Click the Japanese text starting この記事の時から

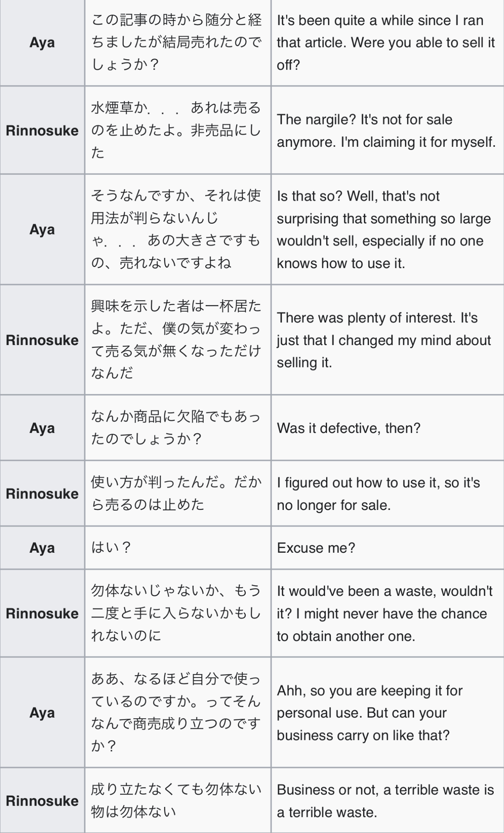point(177,42)
